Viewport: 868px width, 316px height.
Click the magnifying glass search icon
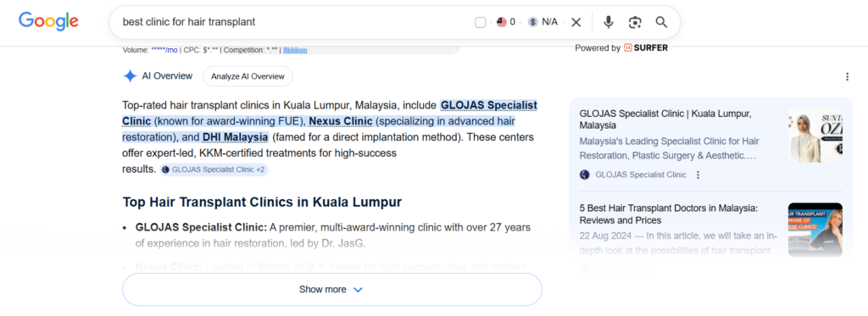pyautogui.click(x=661, y=22)
